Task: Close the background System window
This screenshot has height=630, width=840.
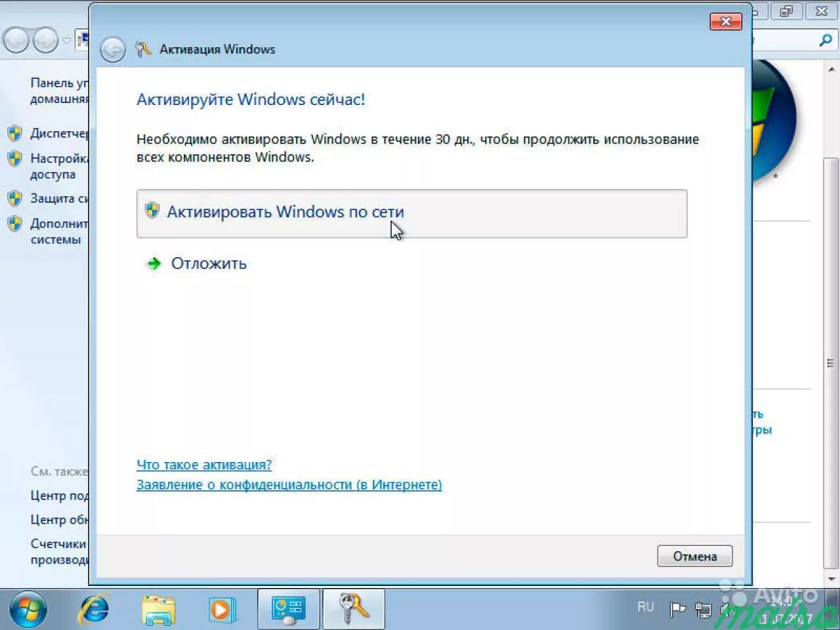Action: (821, 11)
